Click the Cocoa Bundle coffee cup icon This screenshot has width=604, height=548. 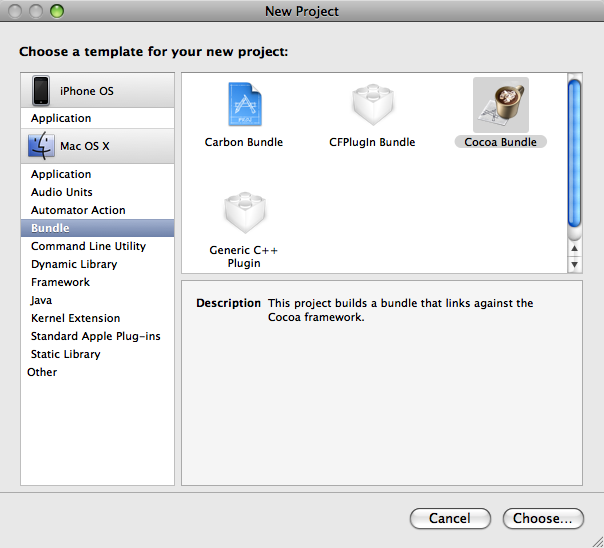pyautogui.click(x=500, y=105)
